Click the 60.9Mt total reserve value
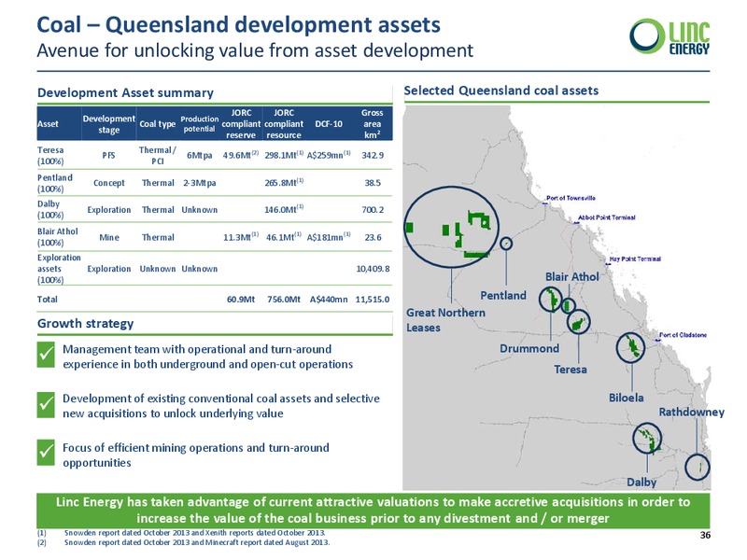Image resolution: width=747 pixels, height=560 pixels. click(241, 300)
